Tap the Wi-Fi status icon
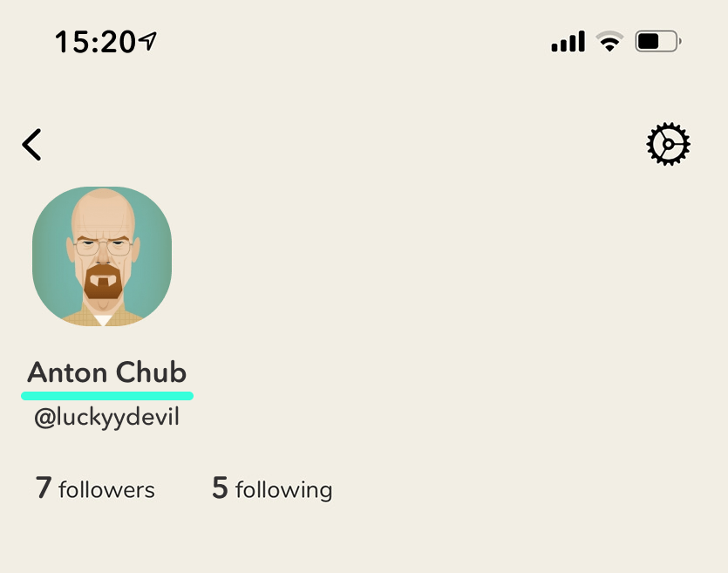Image resolution: width=728 pixels, height=573 pixels. click(x=609, y=41)
